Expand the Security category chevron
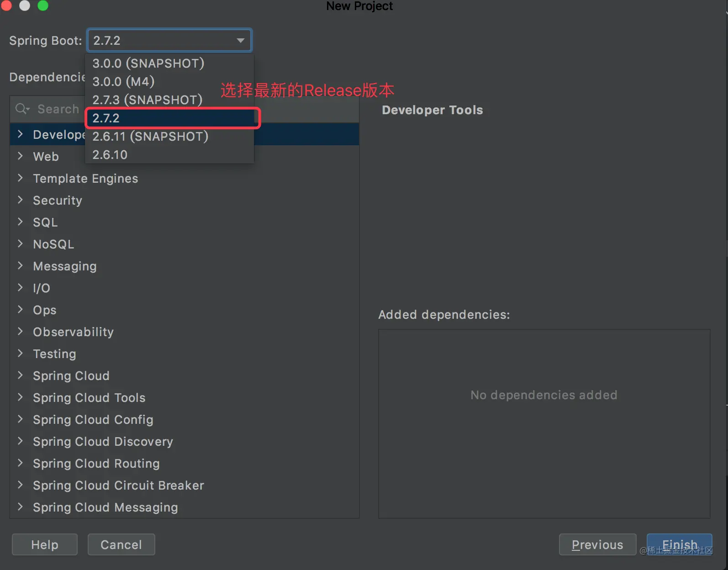 point(20,200)
